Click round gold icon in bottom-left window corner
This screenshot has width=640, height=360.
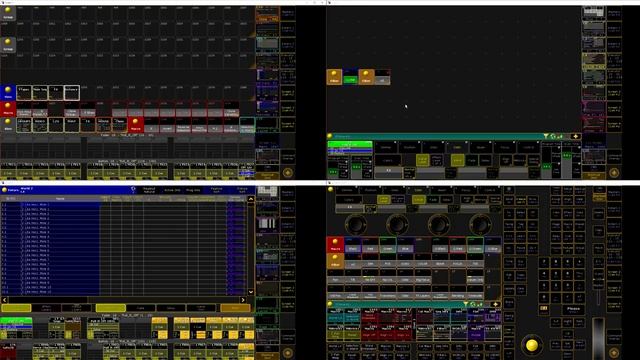287,353
